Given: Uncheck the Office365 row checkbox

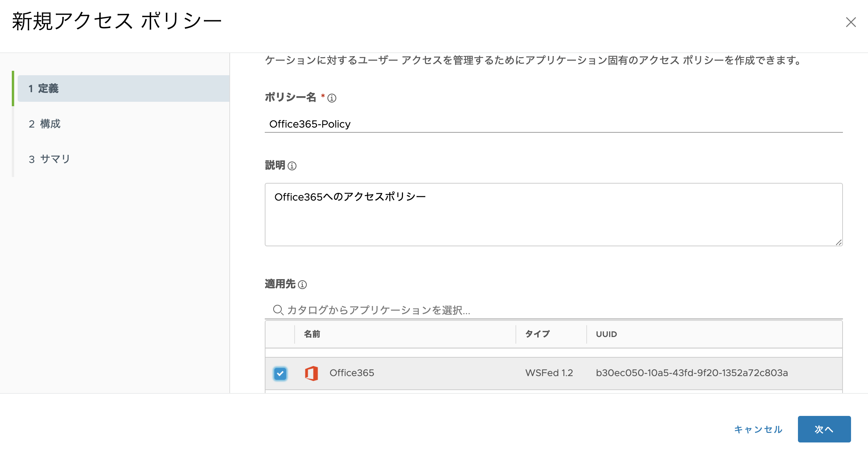Looking at the screenshot, I should pos(280,374).
